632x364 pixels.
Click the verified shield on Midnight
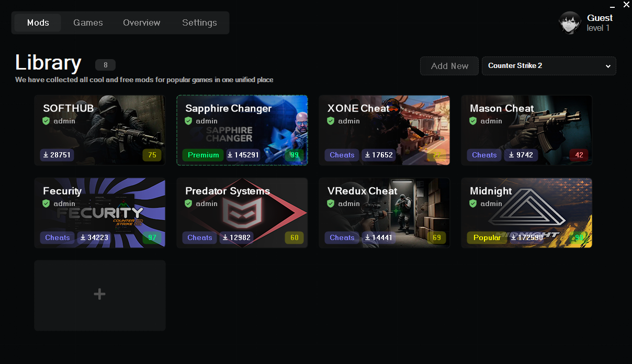click(473, 203)
